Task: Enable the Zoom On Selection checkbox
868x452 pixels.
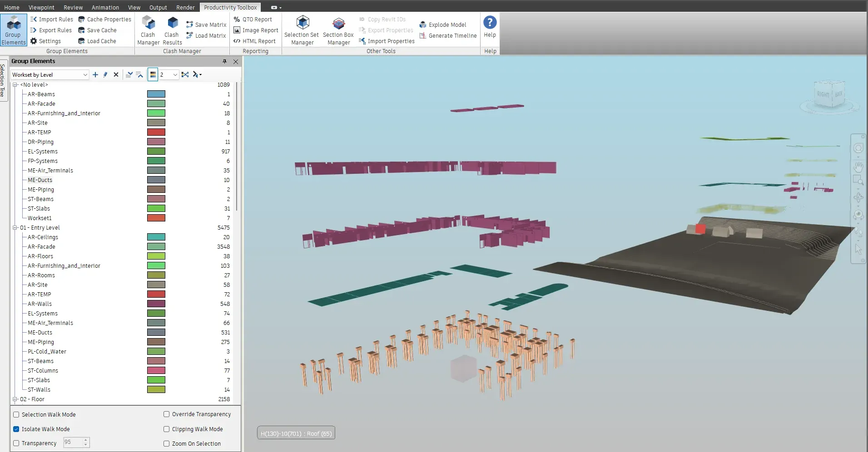Action: click(167, 443)
